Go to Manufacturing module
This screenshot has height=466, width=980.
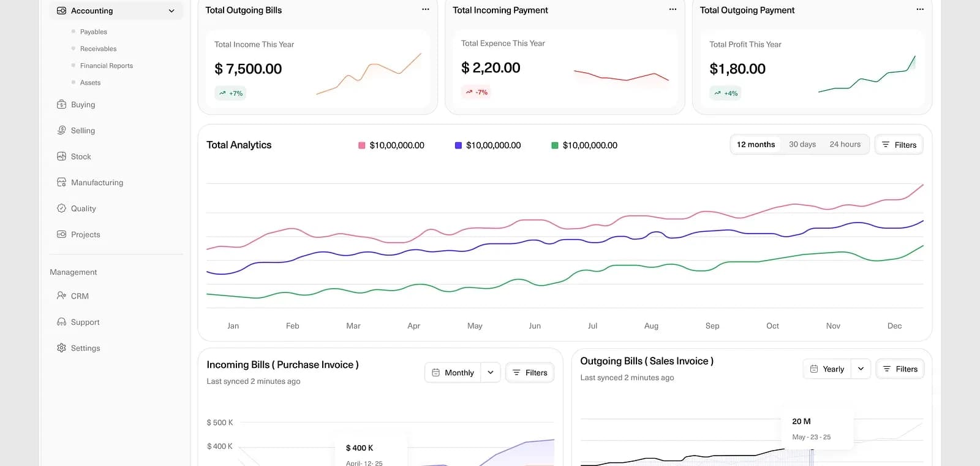coord(97,183)
